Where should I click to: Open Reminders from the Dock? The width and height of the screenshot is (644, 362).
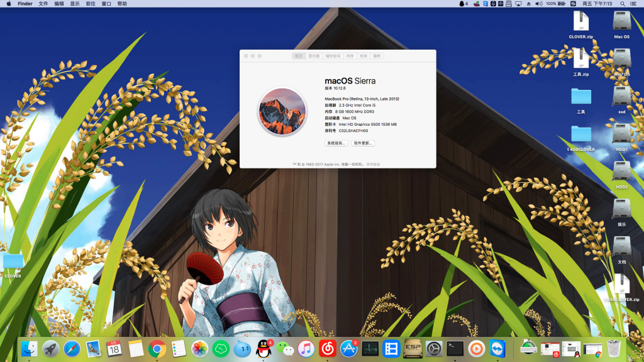click(x=178, y=349)
